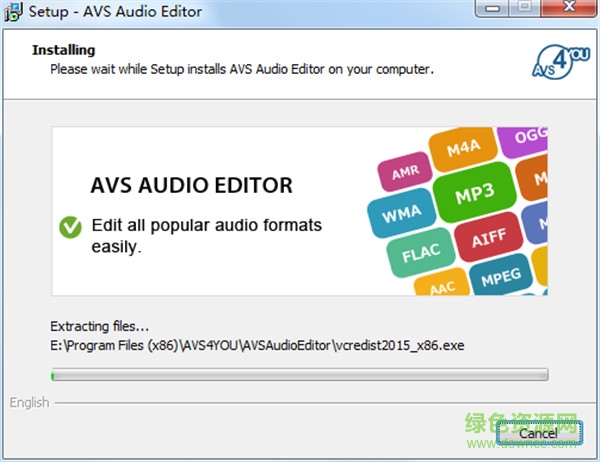Click the installation progress bar
This screenshot has width=600, height=462.
tap(300, 374)
